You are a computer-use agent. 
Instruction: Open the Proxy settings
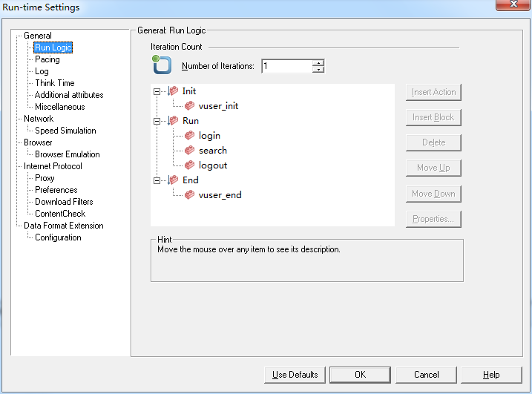(45, 178)
